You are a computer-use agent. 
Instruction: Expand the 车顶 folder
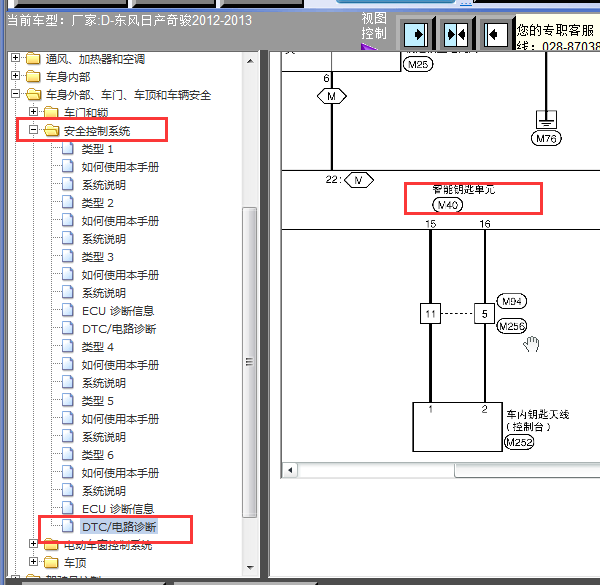33,561
